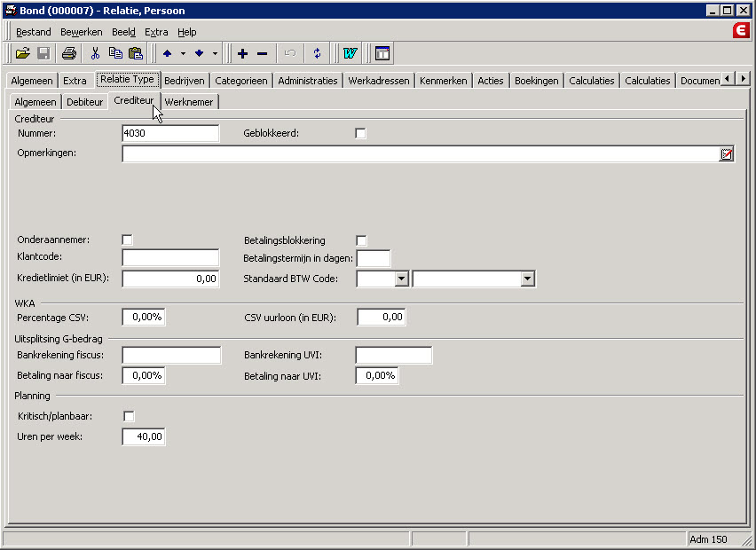
Task: Click the red E logo icon
Action: point(741,31)
